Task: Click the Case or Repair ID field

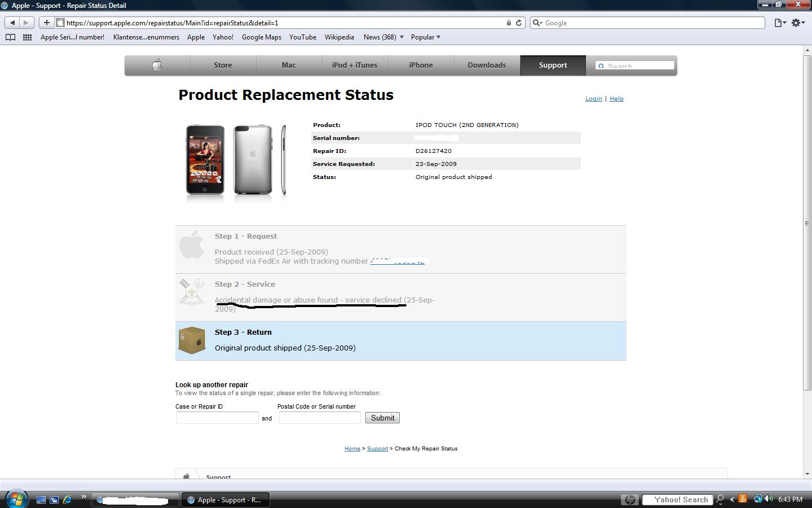Action: coord(218,418)
